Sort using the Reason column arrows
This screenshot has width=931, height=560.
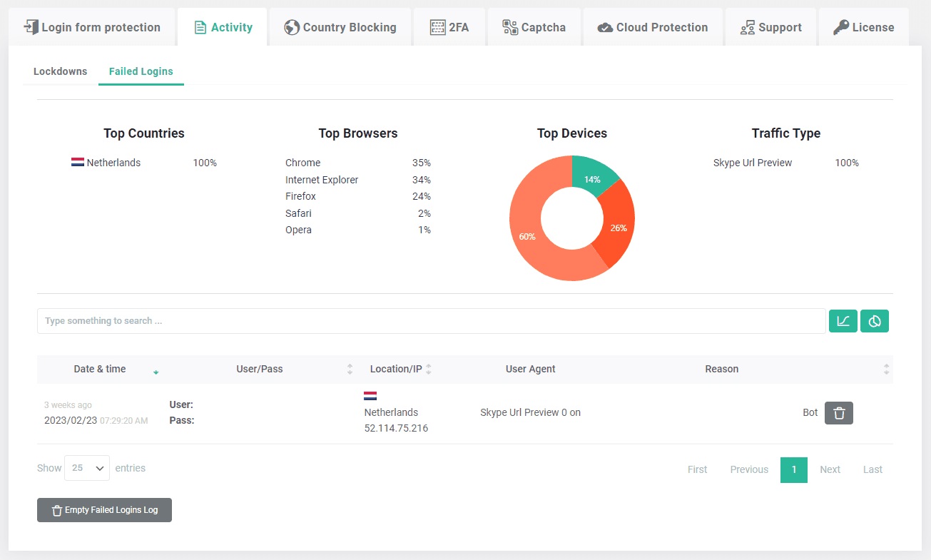pos(886,369)
